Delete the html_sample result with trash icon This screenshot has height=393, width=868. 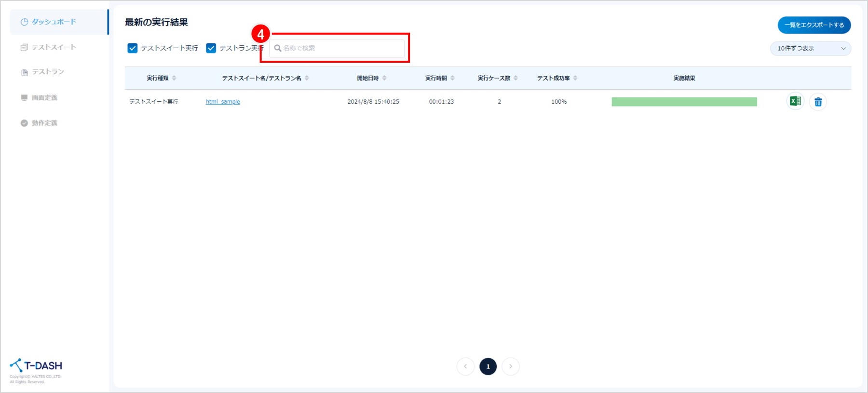point(818,102)
